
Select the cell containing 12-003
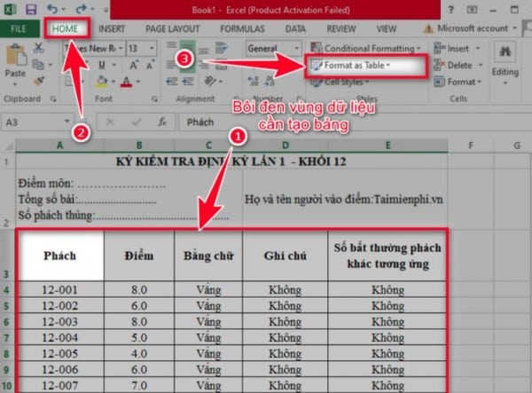click(x=59, y=321)
